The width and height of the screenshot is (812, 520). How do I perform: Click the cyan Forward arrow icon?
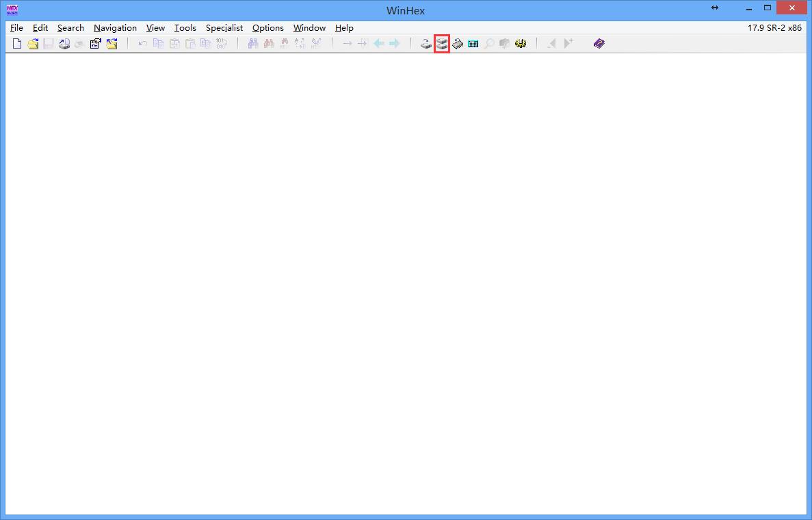[x=395, y=44]
